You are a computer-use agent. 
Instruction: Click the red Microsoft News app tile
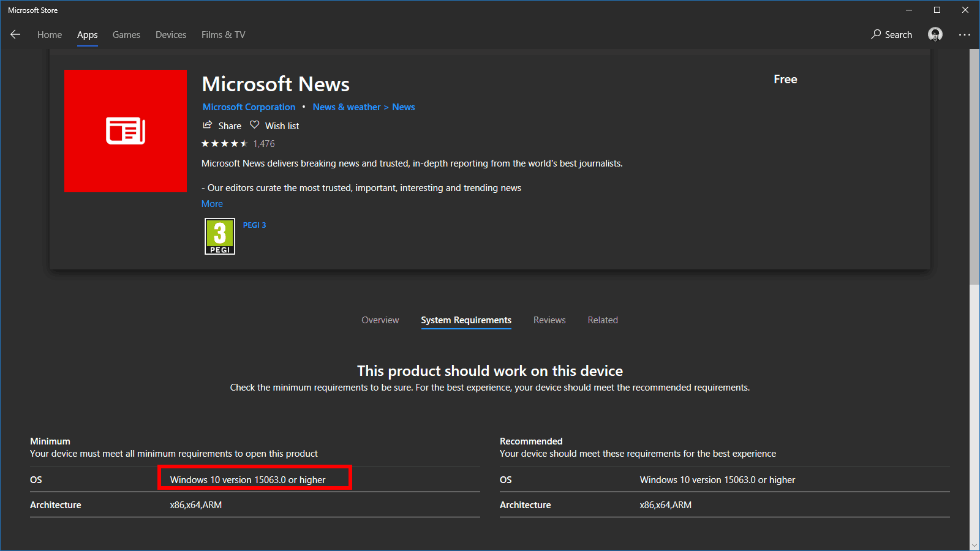coord(126,131)
